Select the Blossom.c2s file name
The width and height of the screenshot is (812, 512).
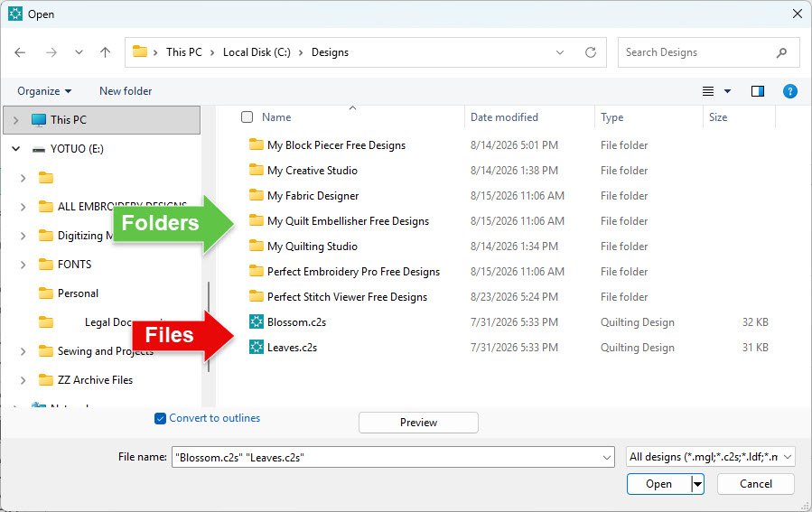point(297,322)
